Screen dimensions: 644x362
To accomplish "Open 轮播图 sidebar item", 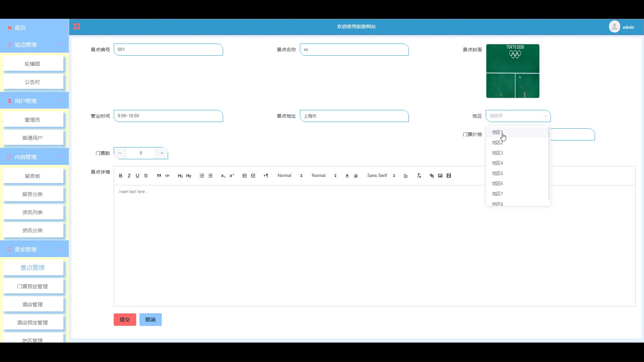I will [33, 64].
